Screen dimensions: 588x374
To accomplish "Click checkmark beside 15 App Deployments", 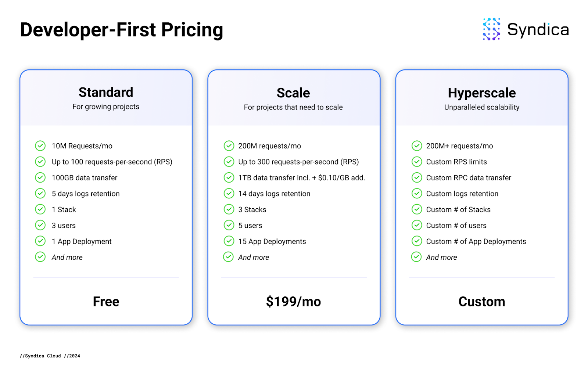I will click(x=229, y=241).
